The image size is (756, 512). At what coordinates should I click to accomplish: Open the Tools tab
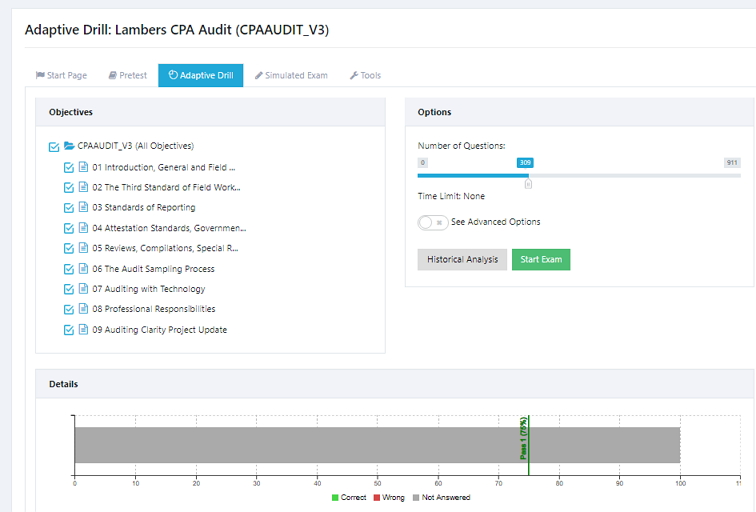[365, 75]
